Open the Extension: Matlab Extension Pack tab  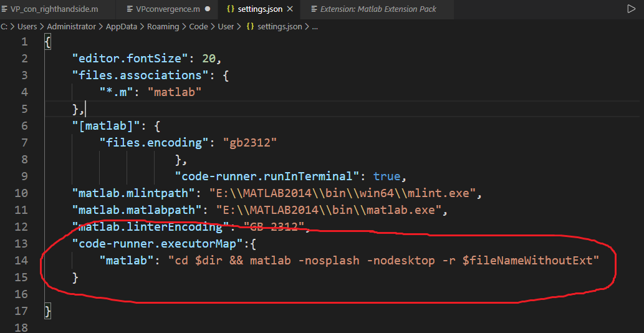point(378,9)
